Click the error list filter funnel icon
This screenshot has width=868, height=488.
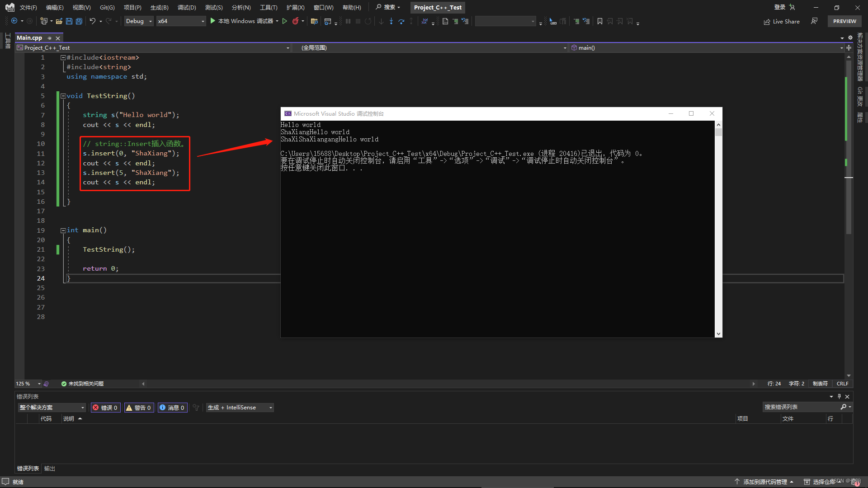pyautogui.click(x=196, y=408)
